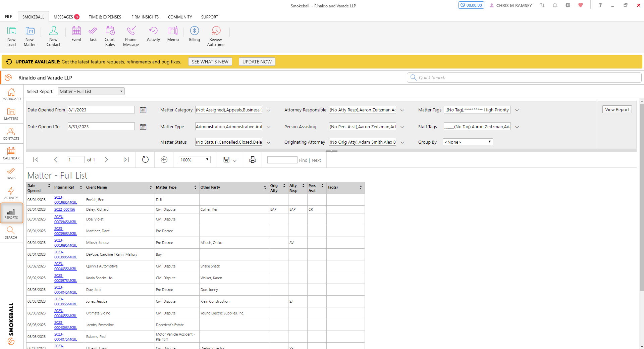Click the Quick Search field
Screen dimensions: 644x349
[524, 78]
